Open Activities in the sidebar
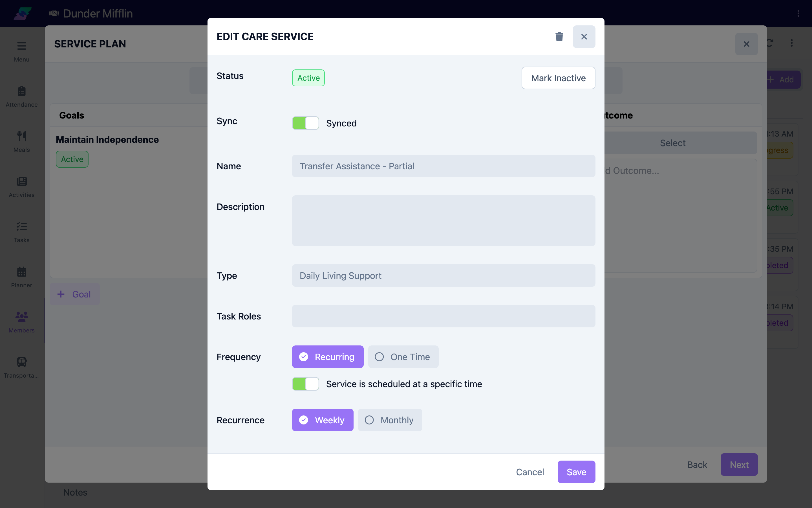 (21, 187)
